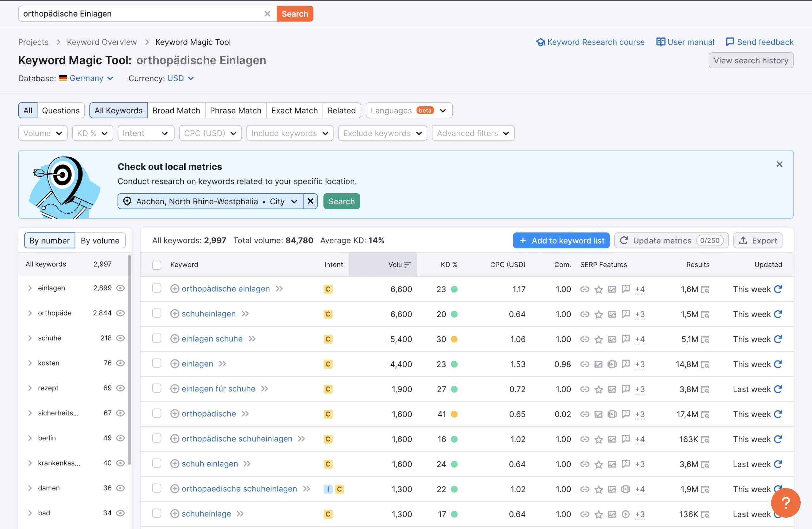Click the add icon beside 'schuheinlagen'
The height and width of the screenshot is (529, 812).
(x=175, y=314)
